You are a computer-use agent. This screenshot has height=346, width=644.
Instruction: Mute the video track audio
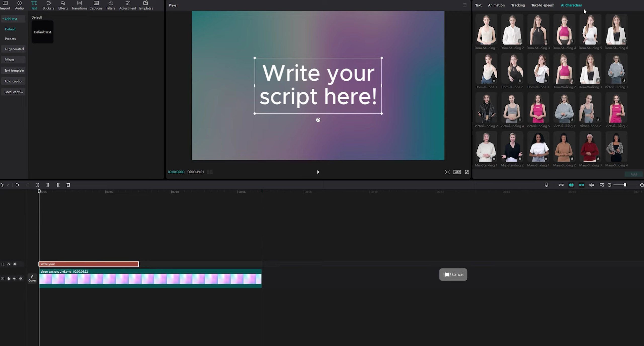click(21, 278)
